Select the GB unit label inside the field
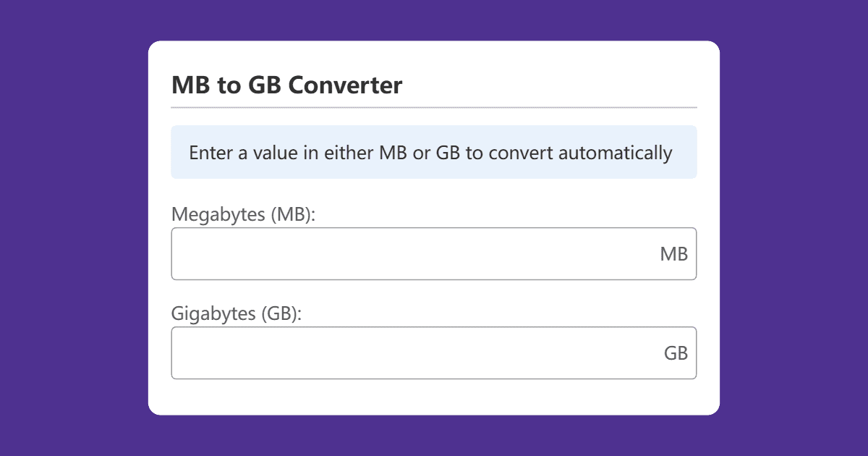 676,352
